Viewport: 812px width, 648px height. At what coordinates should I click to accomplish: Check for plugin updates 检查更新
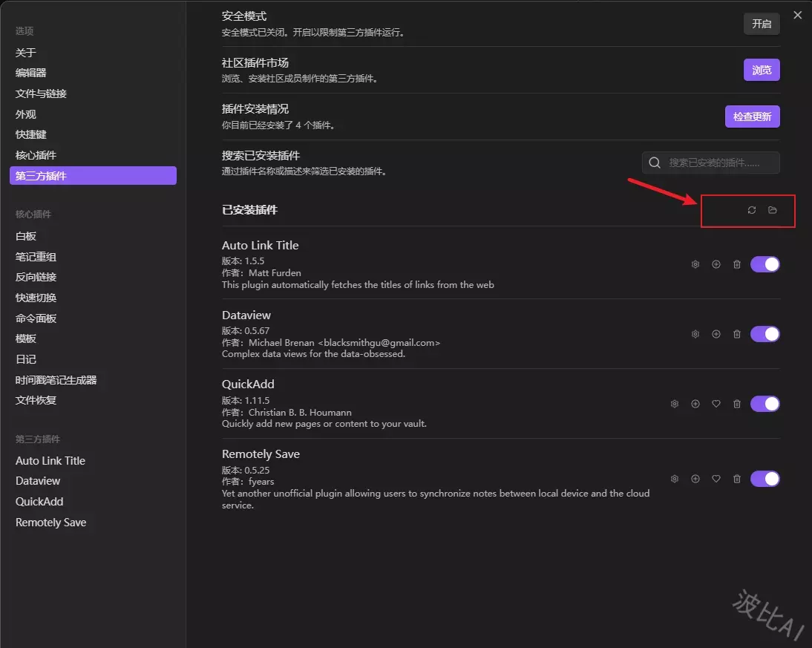[x=752, y=117]
